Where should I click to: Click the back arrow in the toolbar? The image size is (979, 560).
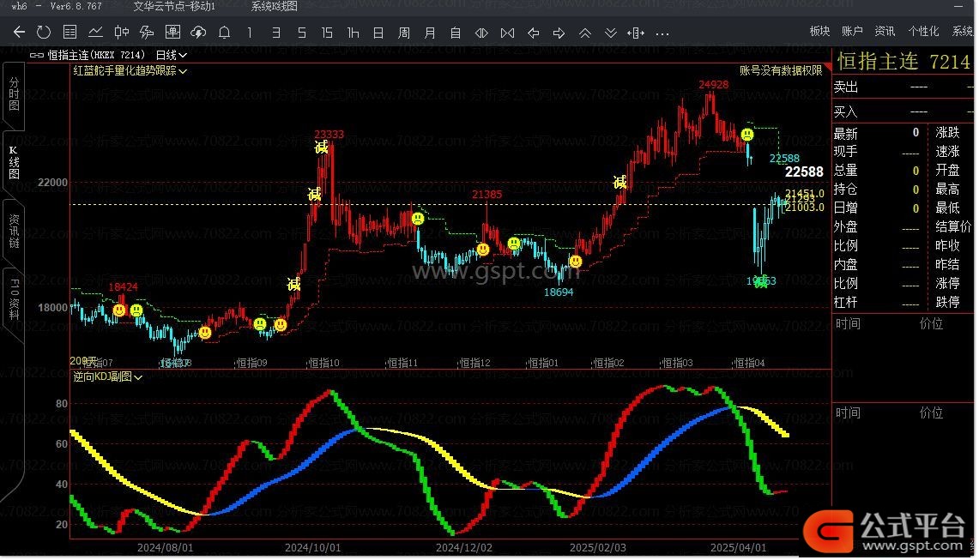click(x=19, y=33)
